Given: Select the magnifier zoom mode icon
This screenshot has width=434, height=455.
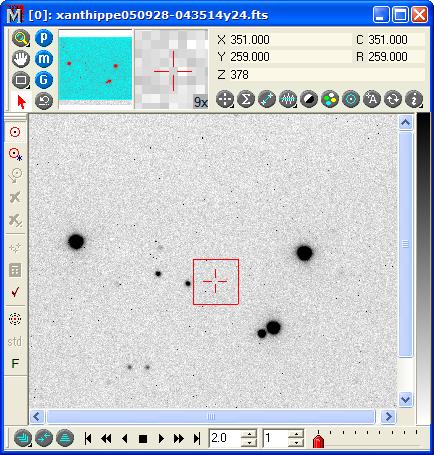Looking at the screenshot, I should [21, 39].
